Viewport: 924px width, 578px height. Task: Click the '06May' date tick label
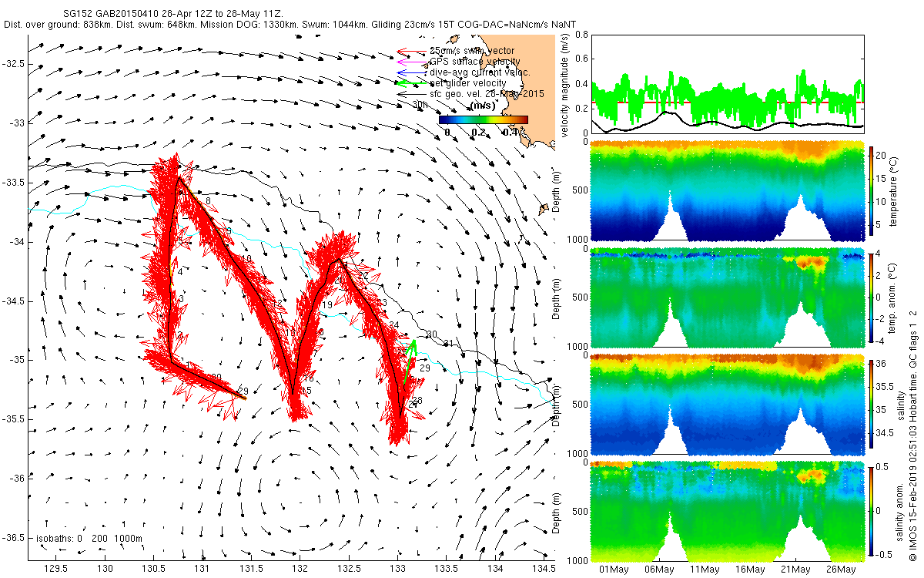point(658,570)
